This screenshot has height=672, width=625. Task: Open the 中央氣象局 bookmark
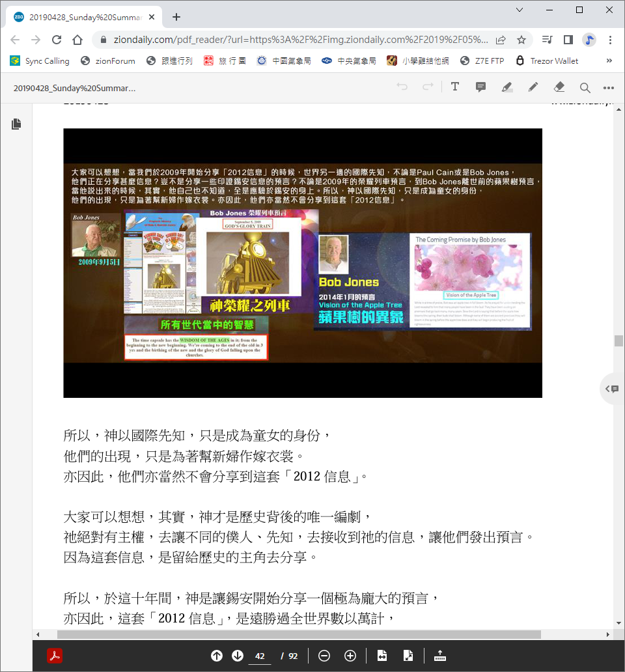click(349, 61)
